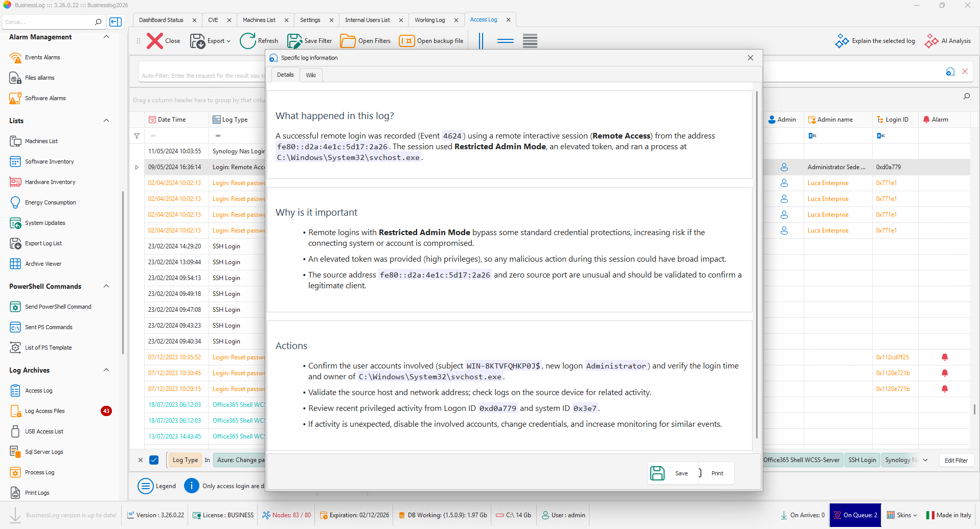This screenshot has height=529, width=980.
Task: Open the Open Filters folder icon
Action: tap(348, 41)
